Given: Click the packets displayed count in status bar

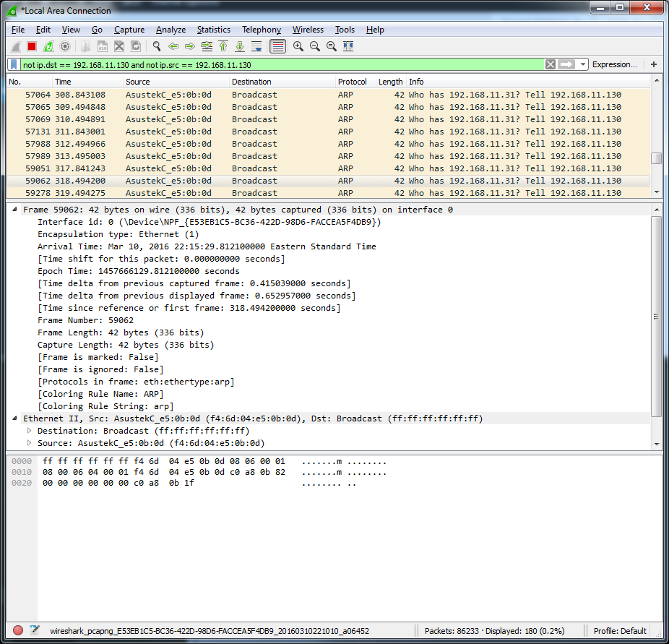Looking at the screenshot, I should point(525,631).
